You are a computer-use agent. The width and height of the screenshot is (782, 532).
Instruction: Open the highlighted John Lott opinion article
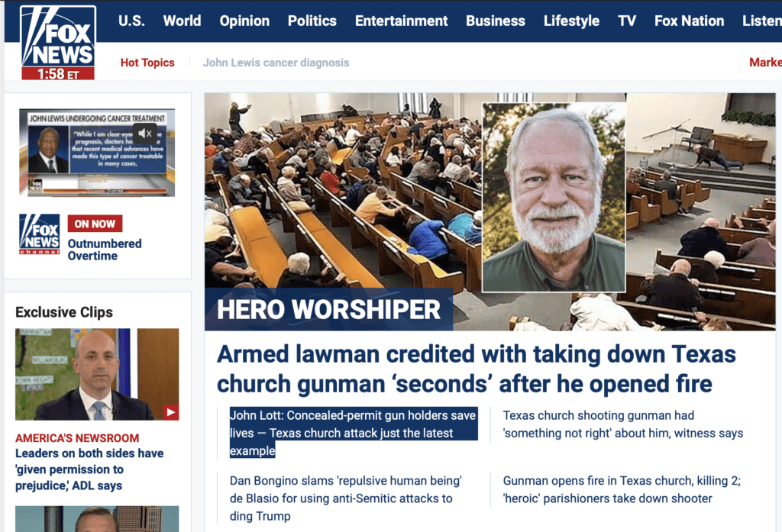353,433
